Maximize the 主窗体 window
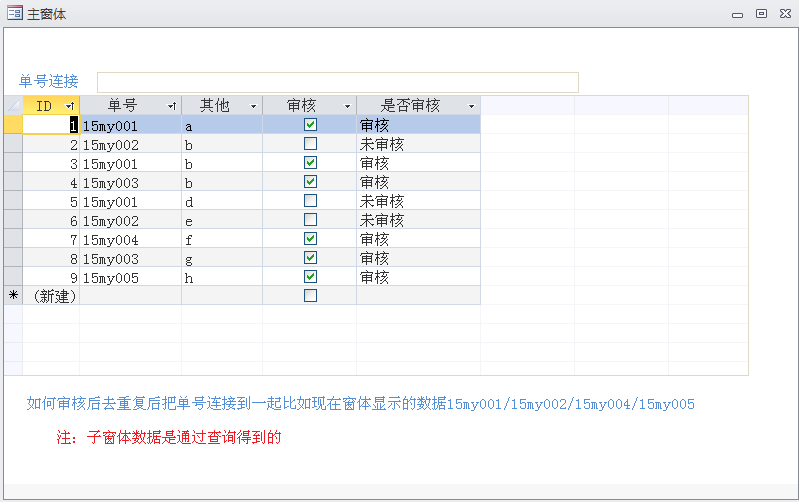 (x=761, y=14)
